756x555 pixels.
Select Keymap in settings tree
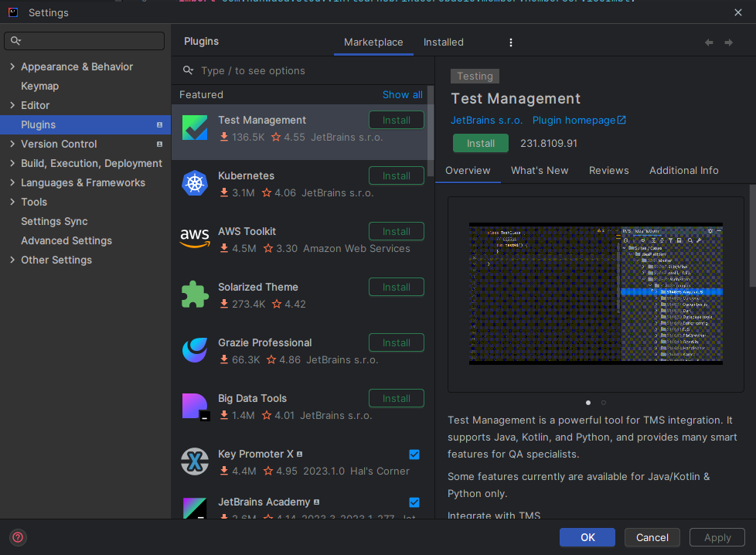click(x=40, y=86)
